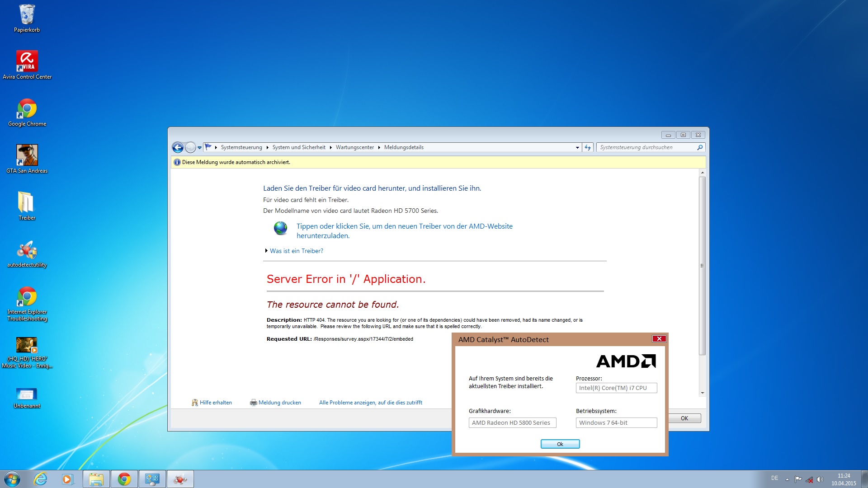Screen dimensions: 868x488
Task: Click the volume icon in system tray
Action: tap(820, 479)
